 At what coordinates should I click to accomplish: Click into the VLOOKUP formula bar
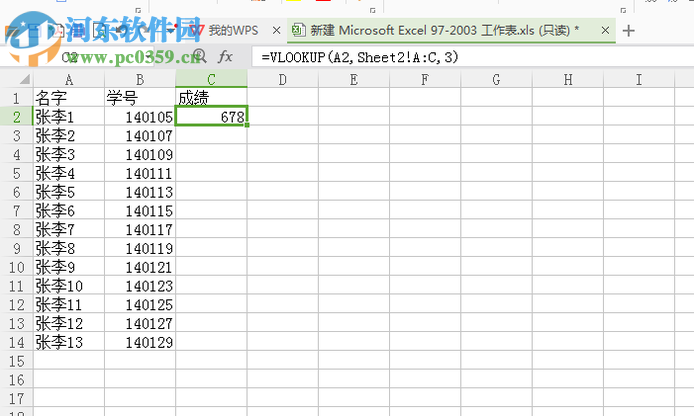coord(473,57)
